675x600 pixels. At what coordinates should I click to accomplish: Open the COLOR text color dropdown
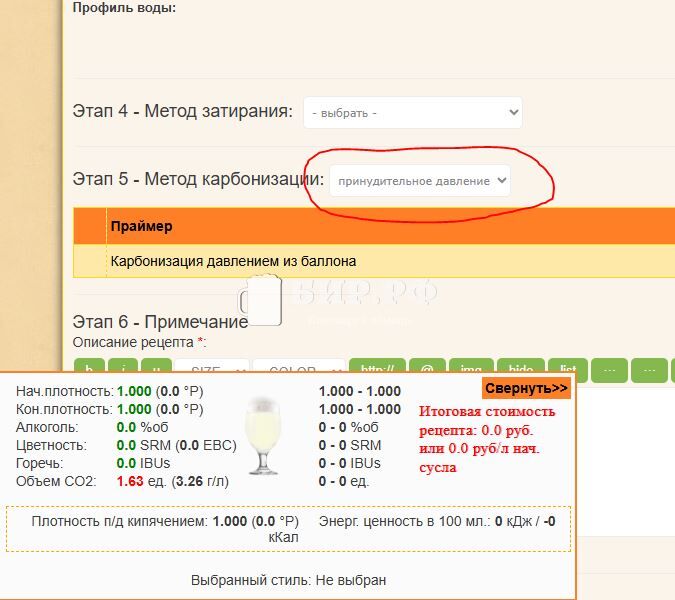(x=298, y=368)
